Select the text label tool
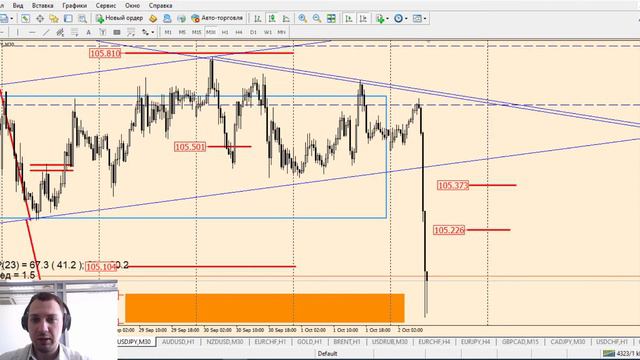Image resolution: width=640 pixels, height=360 pixels. tap(102, 32)
